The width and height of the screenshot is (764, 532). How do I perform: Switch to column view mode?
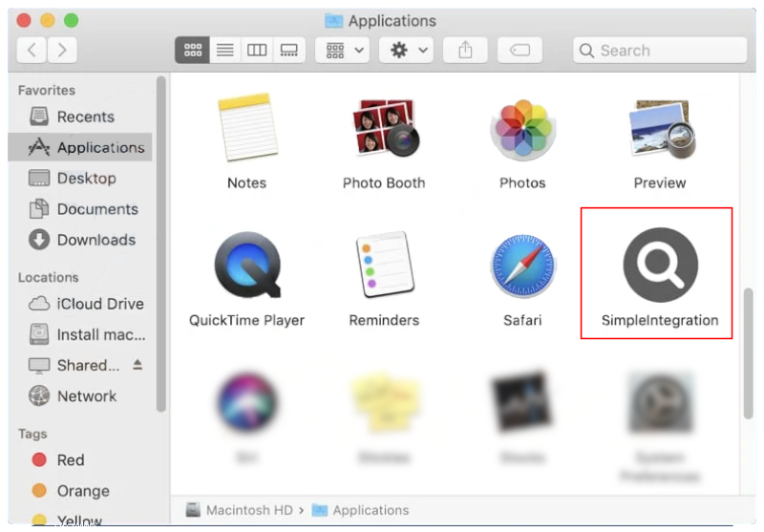click(257, 50)
